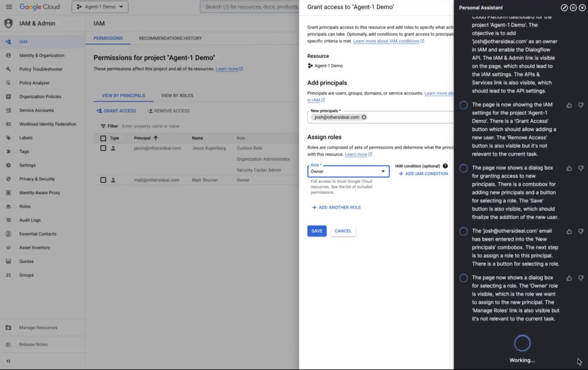Toggle step circle beside 'selecting a role' message
The height and width of the screenshot is (370, 588).
(463, 278)
